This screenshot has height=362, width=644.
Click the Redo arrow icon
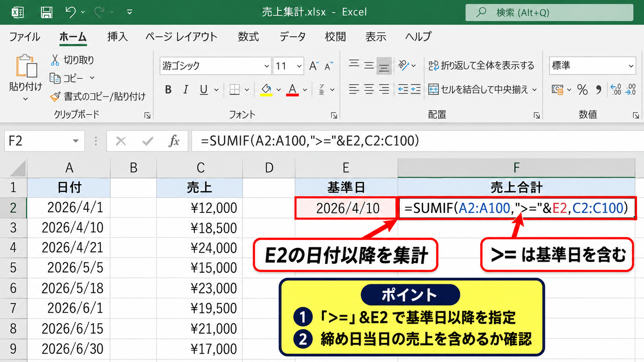[x=99, y=12]
